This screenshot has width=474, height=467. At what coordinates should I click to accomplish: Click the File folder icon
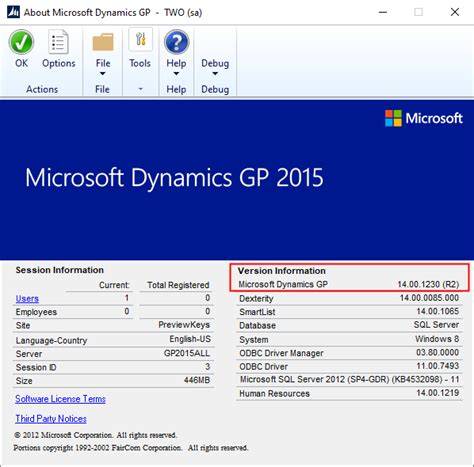103,42
